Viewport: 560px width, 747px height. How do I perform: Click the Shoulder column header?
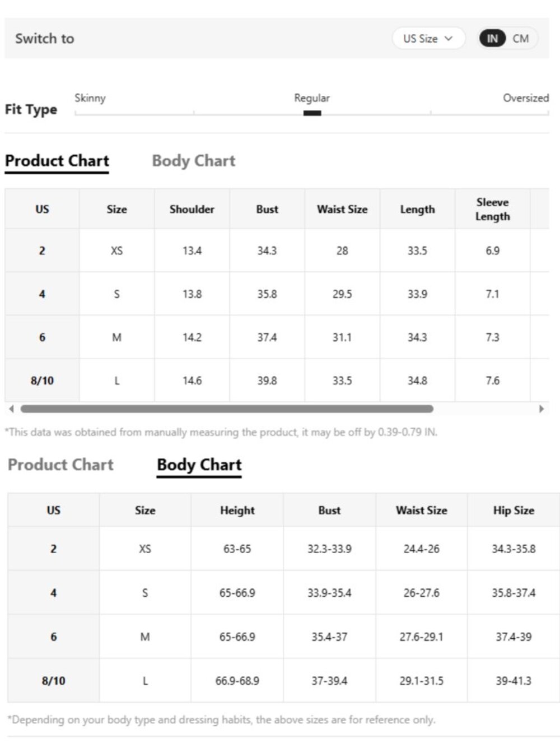(192, 209)
